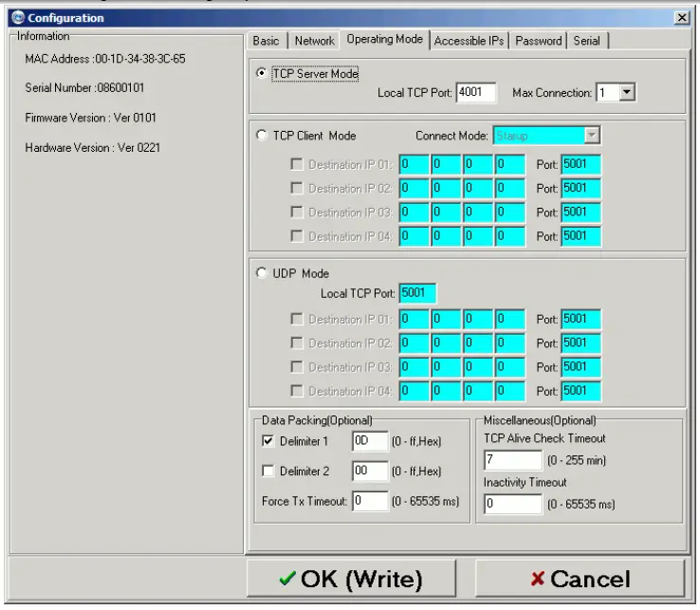Go to Accessible IPs tab
This screenshot has width=700, height=610.
point(469,41)
